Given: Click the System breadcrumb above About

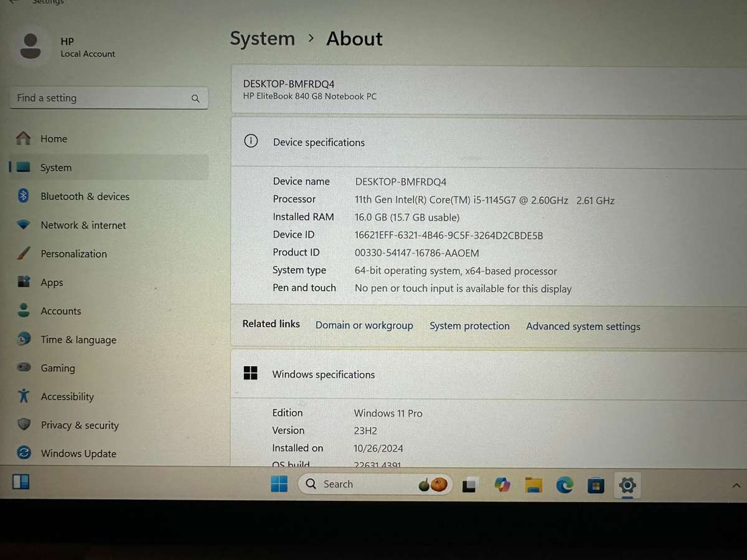Looking at the screenshot, I should 262,38.
